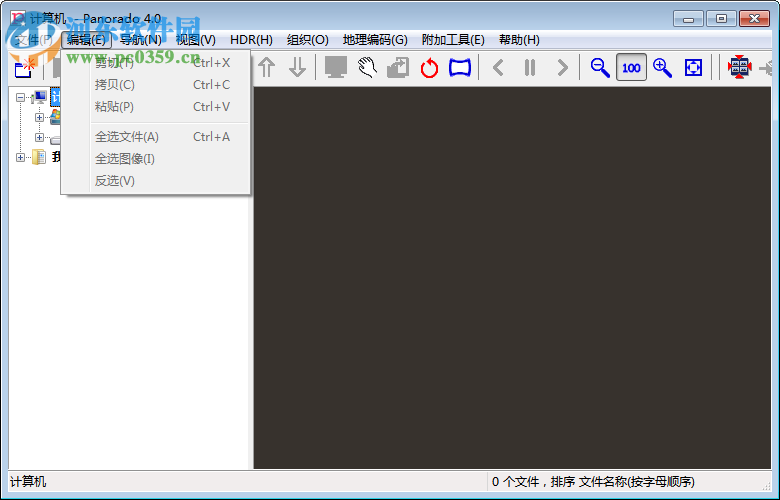Pause the slideshow
This screenshot has width=780, height=500.
coord(530,68)
